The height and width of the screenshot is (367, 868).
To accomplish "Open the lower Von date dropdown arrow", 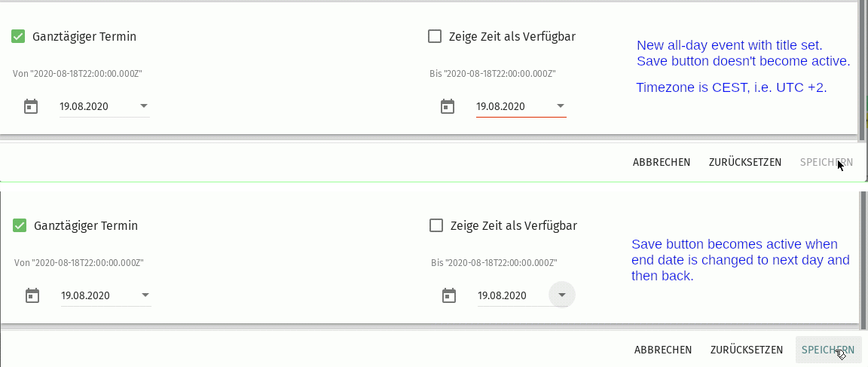I will 145,295.
